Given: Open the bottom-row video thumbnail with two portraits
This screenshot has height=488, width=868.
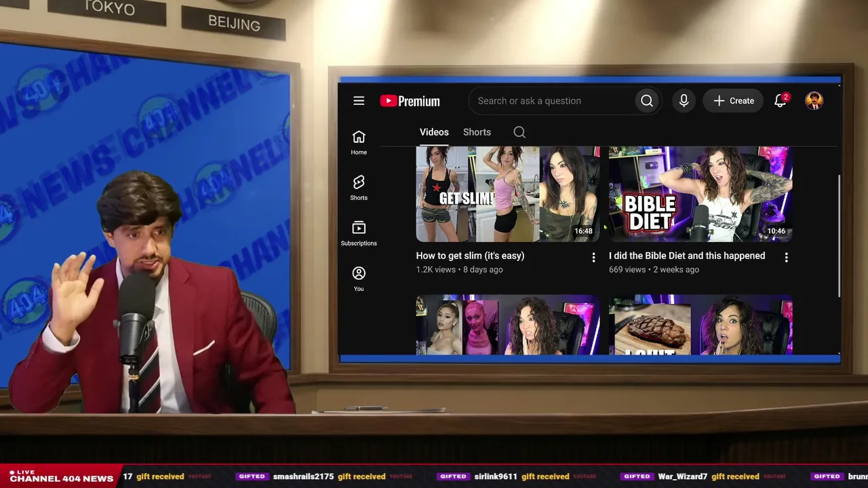Looking at the screenshot, I should pyautogui.click(x=508, y=325).
